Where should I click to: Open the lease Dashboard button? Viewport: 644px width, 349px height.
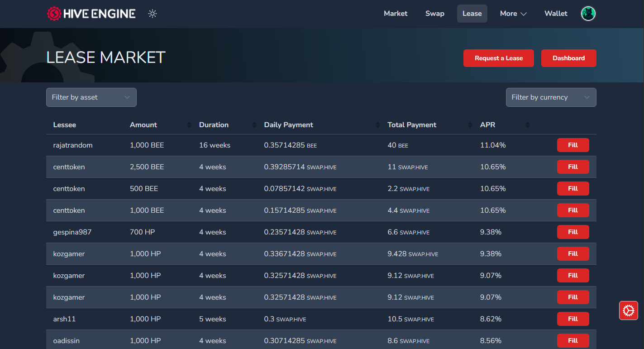569,58
